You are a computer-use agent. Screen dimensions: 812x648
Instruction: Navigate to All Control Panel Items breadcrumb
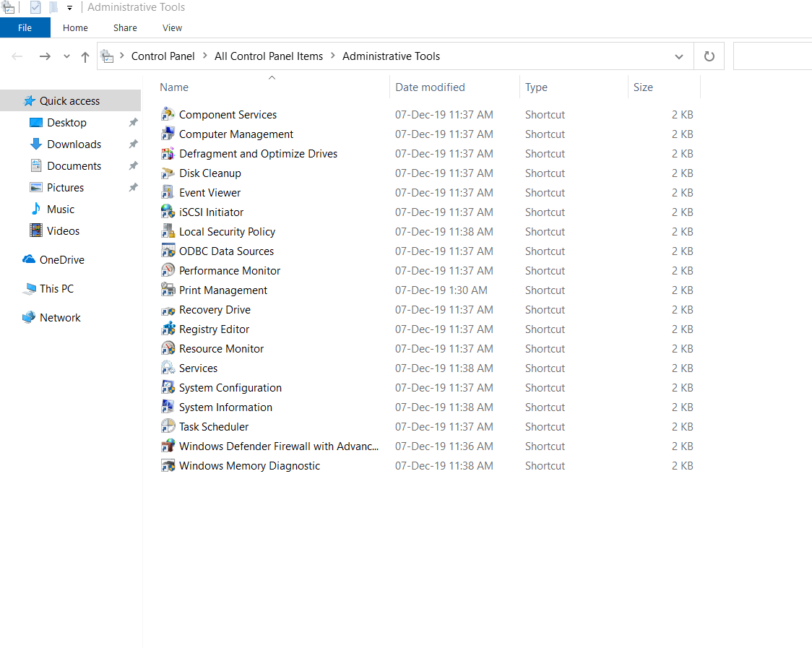coord(268,56)
